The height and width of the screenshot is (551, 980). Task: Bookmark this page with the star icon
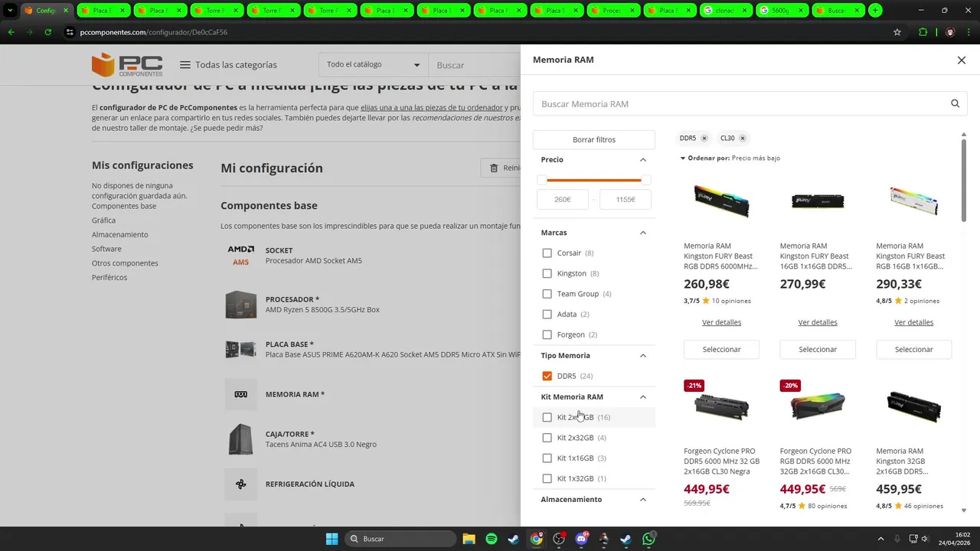(897, 32)
